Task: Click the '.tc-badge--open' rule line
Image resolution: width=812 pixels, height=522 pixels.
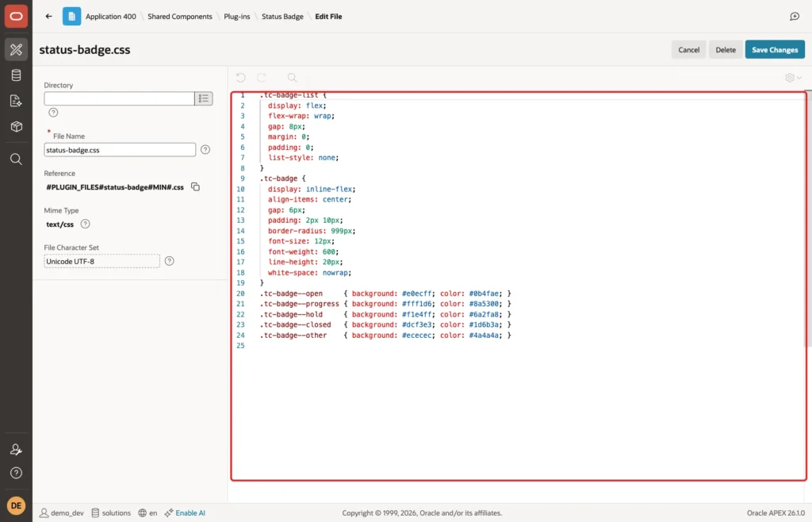Action: click(x=385, y=294)
